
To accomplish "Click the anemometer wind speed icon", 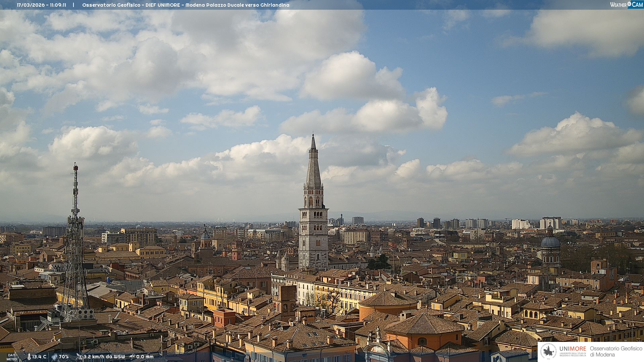I will coord(79,357).
